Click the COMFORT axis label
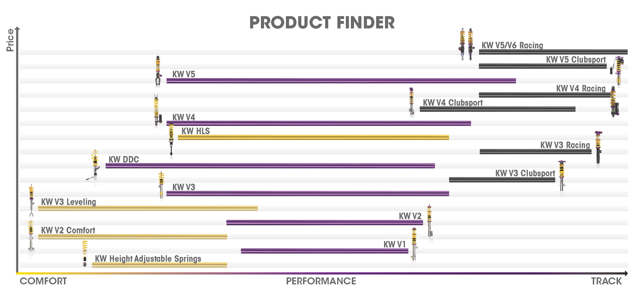Image resolution: width=644 pixels, height=294 pixels. (43, 281)
